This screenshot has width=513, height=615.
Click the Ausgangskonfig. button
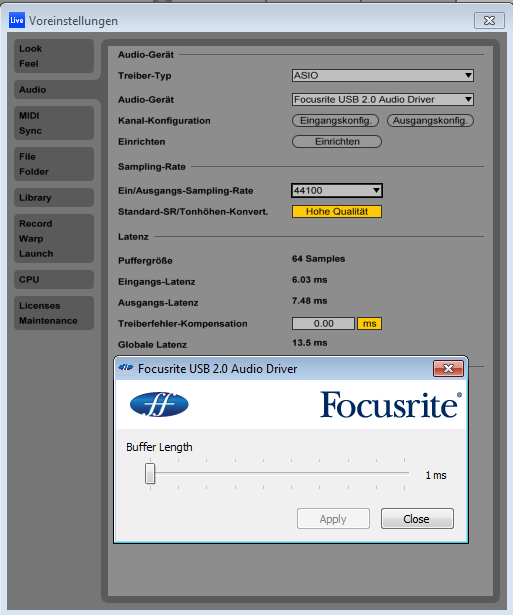pos(430,121)
